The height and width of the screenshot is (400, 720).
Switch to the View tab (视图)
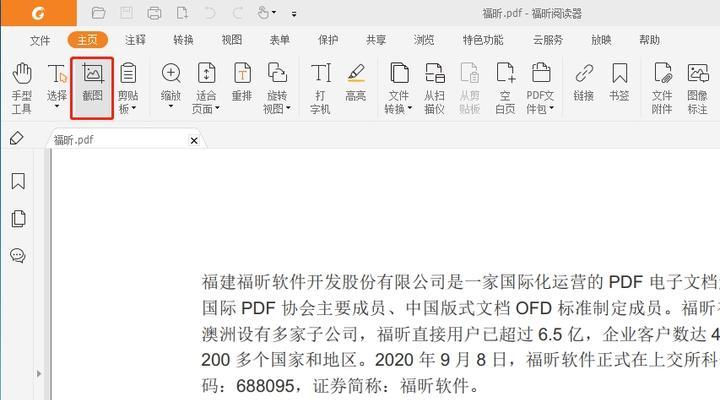click(232, 40)
